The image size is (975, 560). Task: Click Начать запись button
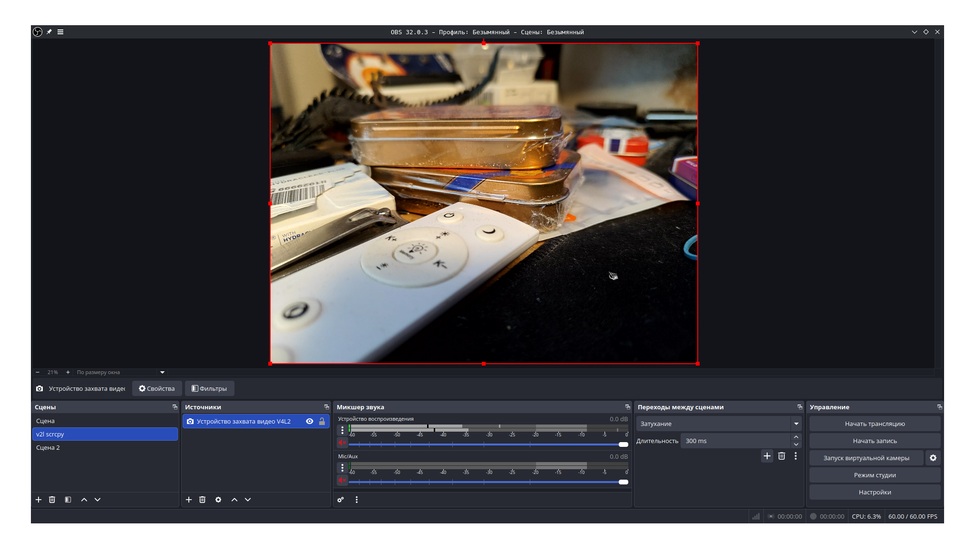875,441
